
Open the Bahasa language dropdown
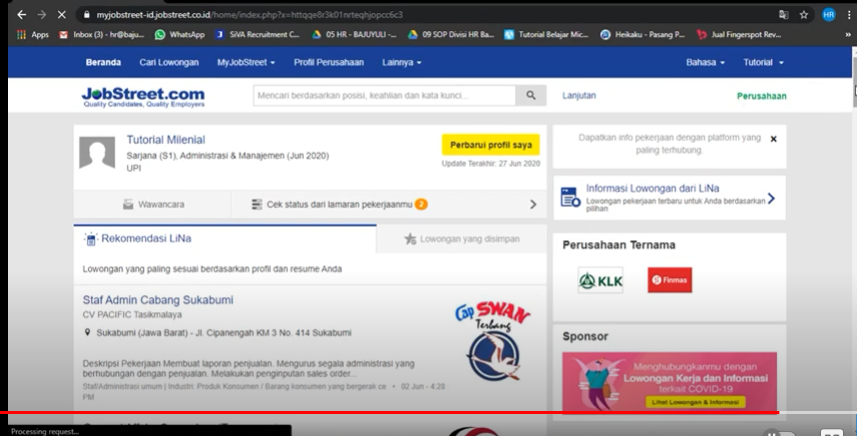[x=705, y=62]
